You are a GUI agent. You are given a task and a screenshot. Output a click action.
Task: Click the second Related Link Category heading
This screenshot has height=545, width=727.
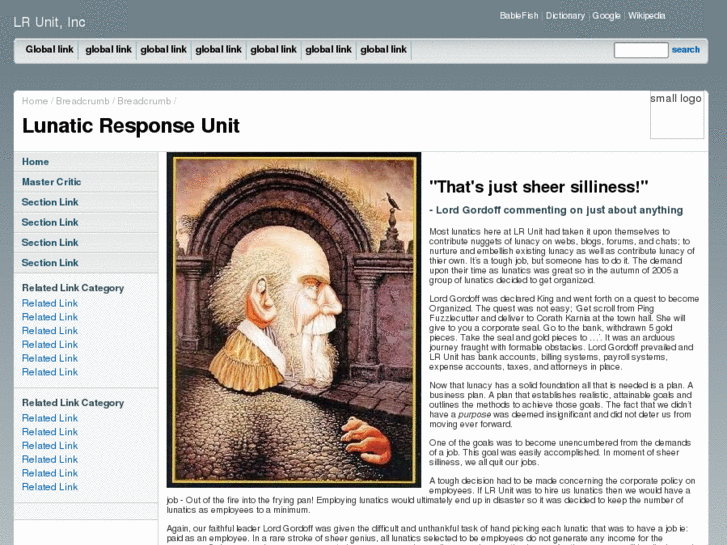(x=73, y=403)
